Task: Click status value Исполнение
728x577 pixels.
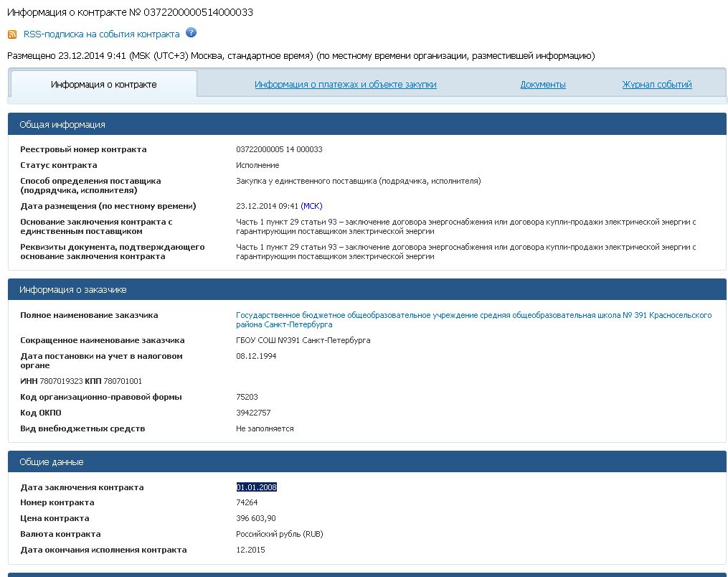Action: coord(257,165)
